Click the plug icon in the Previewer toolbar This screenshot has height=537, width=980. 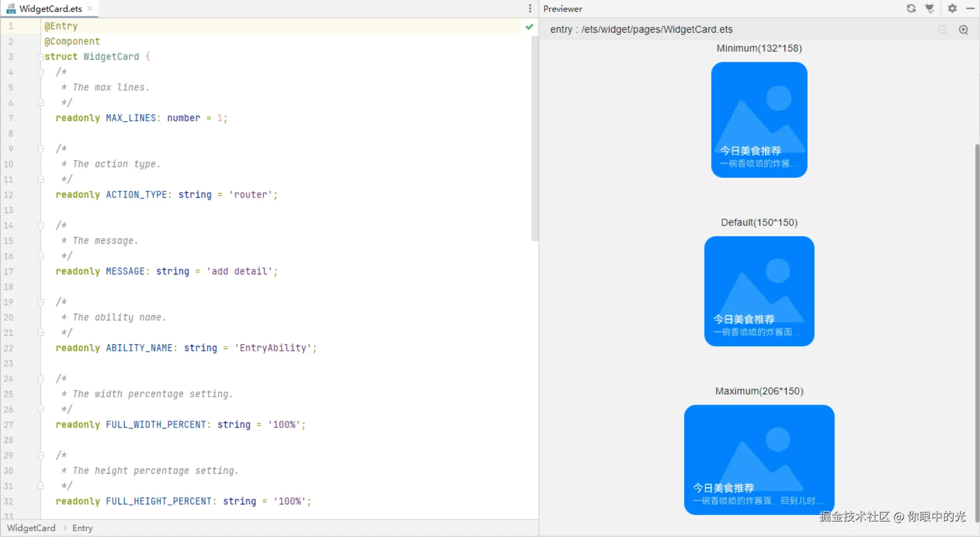pos(929,9)
